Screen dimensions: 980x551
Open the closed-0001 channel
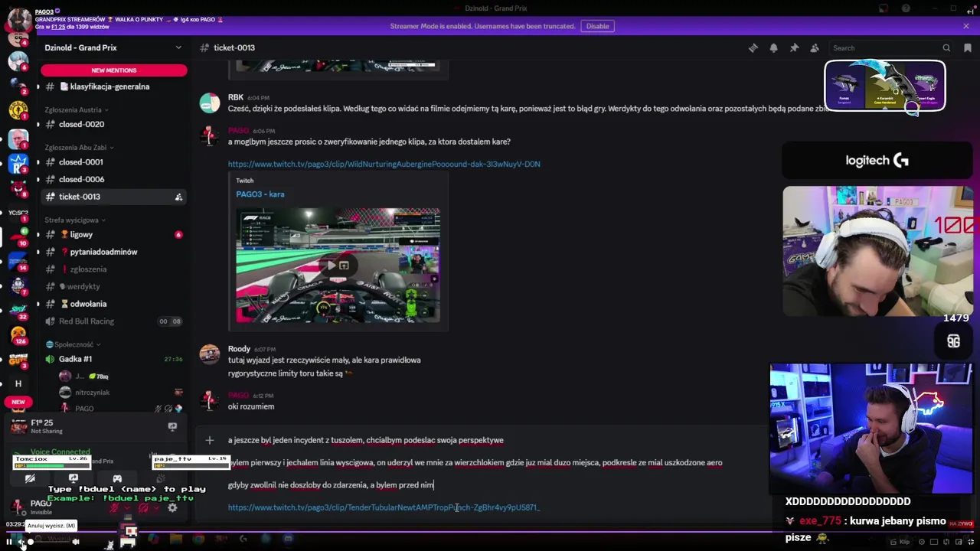point(113,162)
